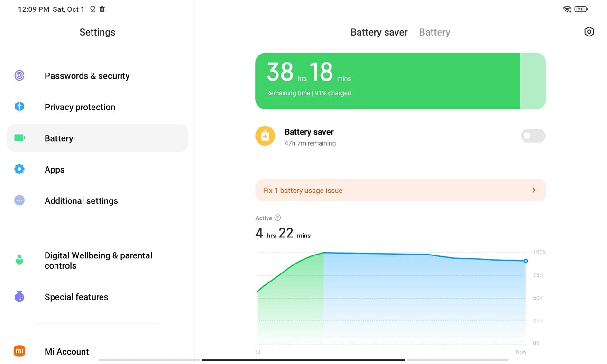Tap the orange Battery saver shield icon

[x=265, y=136]
